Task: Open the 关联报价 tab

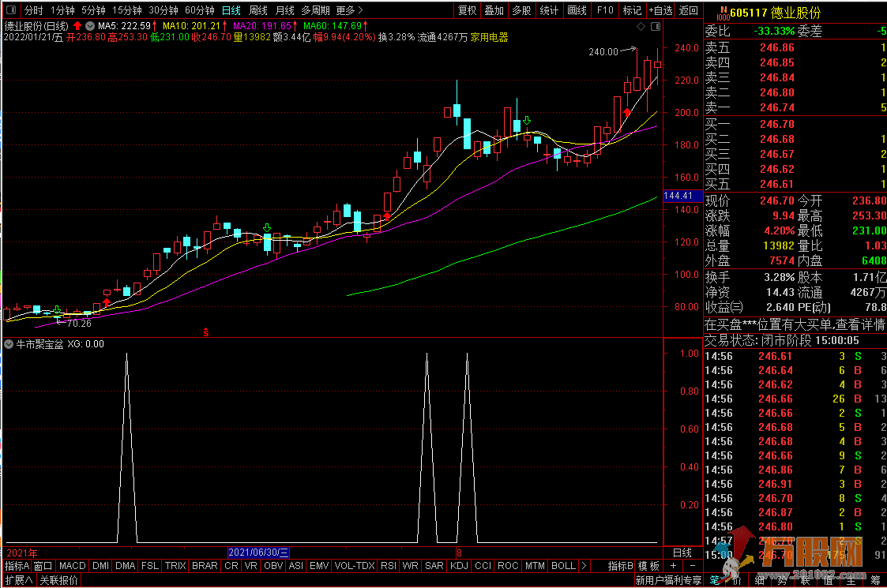Action: click(x=58, y=580)
